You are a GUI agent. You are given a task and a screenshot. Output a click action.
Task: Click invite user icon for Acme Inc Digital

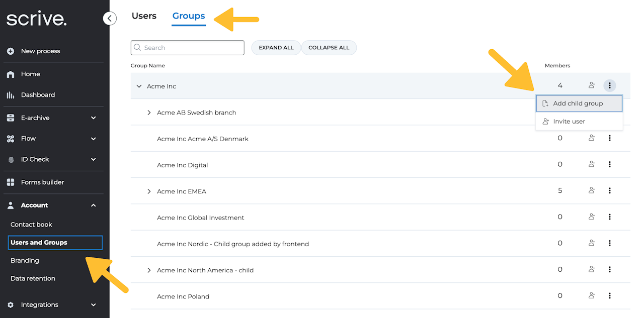pyautogui.click(x=592, y=164)
